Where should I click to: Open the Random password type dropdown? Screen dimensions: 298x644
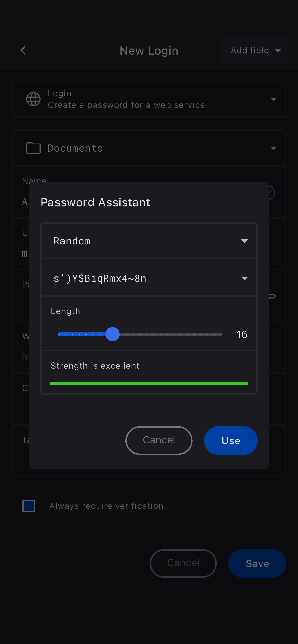click(x=149, y=241)
